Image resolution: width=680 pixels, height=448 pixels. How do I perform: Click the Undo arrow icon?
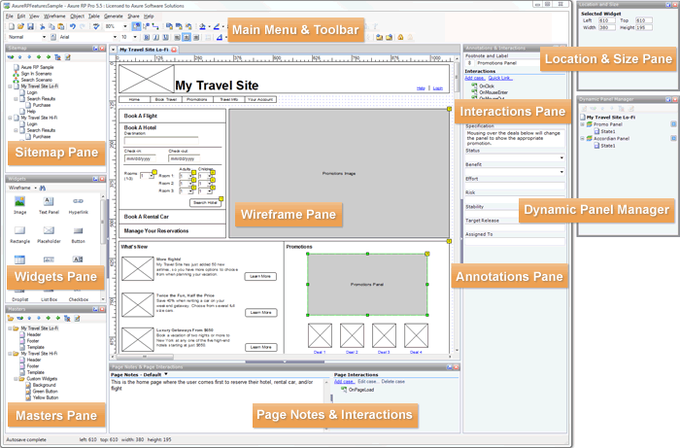tap(72, 26)
